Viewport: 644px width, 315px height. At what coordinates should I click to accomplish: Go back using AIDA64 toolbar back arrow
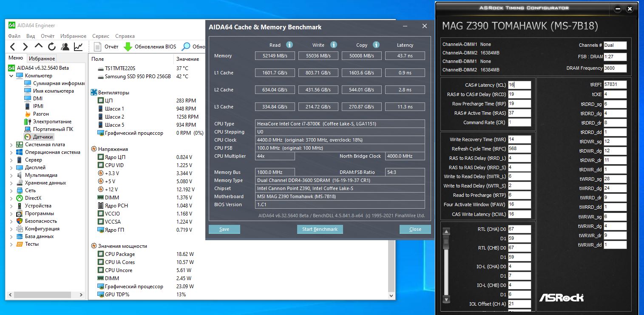[13, 46]
